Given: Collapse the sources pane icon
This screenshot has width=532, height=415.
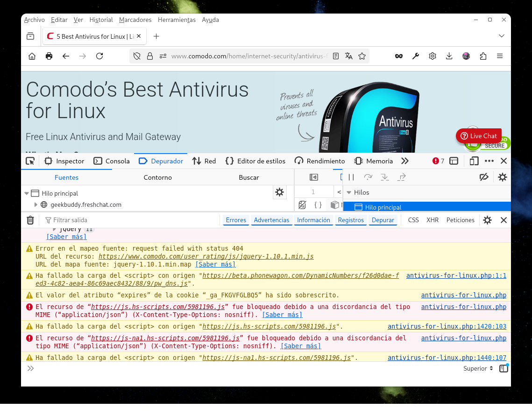Looking at the screenshot, I should 314,177.
